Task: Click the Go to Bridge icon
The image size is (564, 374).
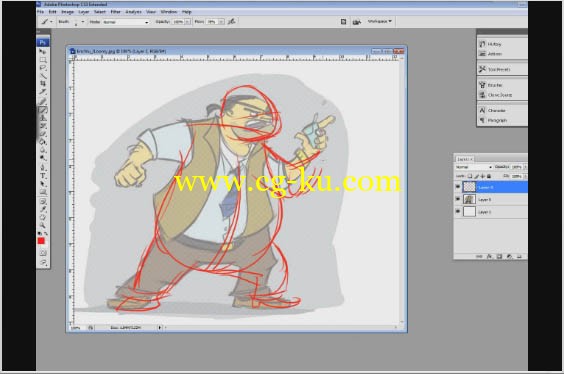Action: tap(356, 22)
